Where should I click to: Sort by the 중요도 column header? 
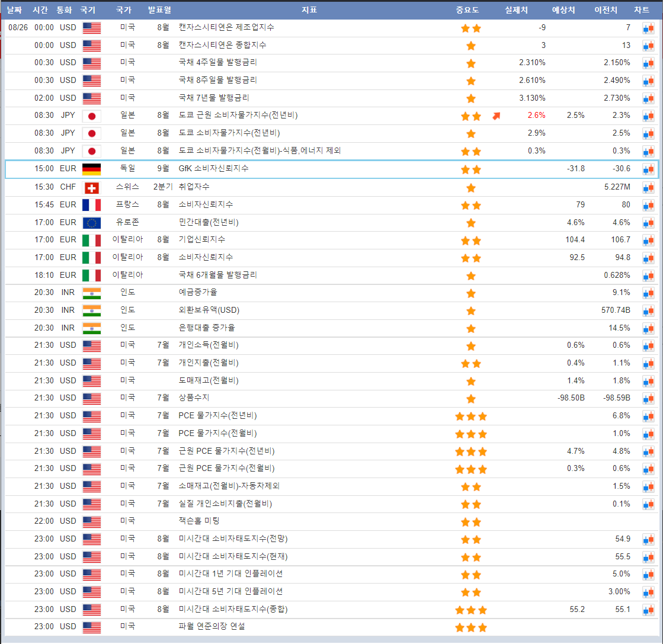467,10
